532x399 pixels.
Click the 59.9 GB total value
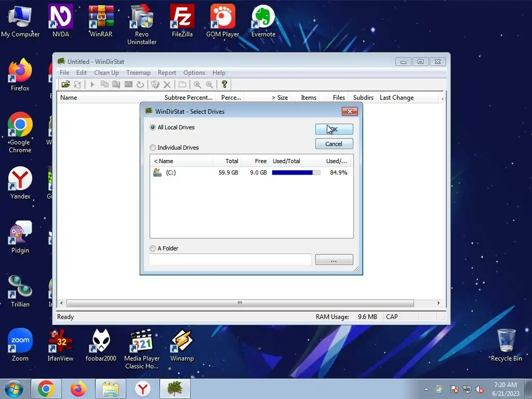click(x=229, y=172)
